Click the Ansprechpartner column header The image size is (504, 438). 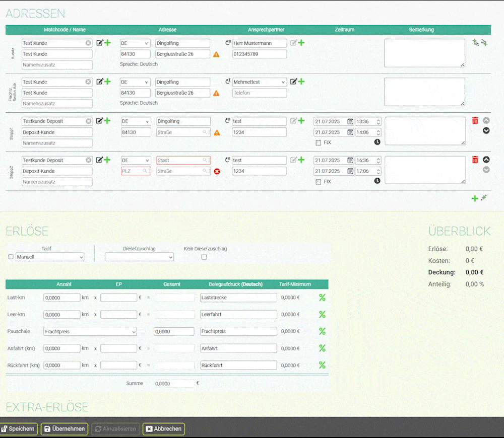pos(266,30)
